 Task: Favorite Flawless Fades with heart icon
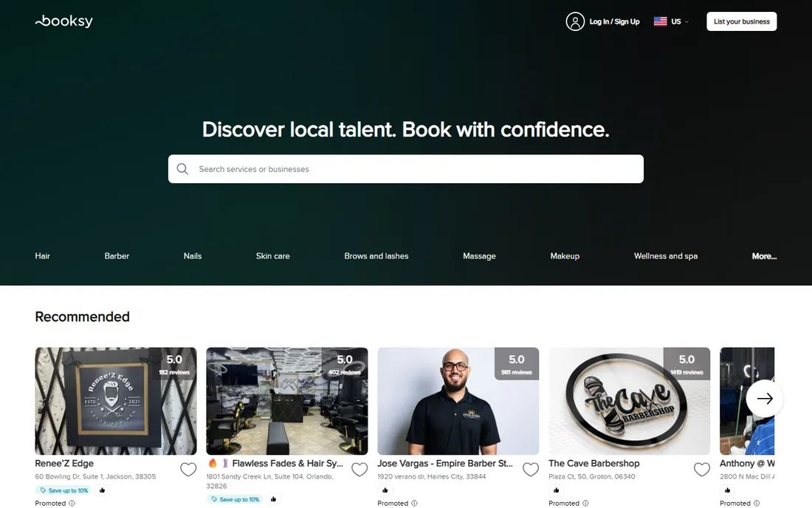click(x=359, y=469)
